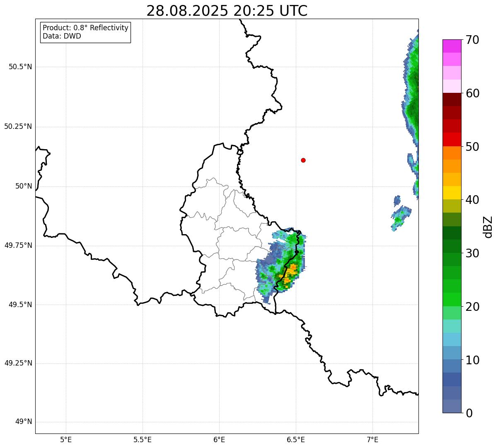Click the 7°E longitude tick label
Image resolution: width=498 pixels, height=448 pixels.
pyautogui.click(x=372, y=440)
